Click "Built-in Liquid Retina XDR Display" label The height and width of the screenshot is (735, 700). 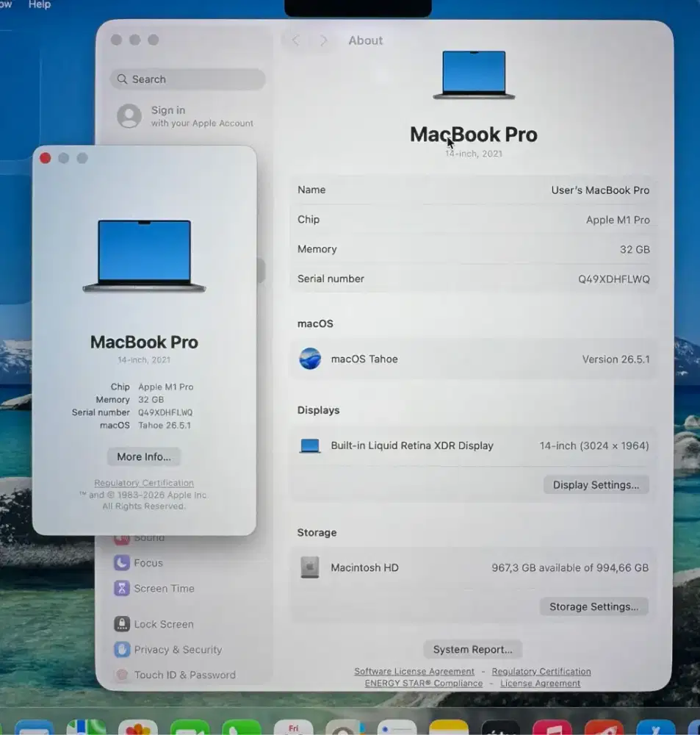pos(412,446)
